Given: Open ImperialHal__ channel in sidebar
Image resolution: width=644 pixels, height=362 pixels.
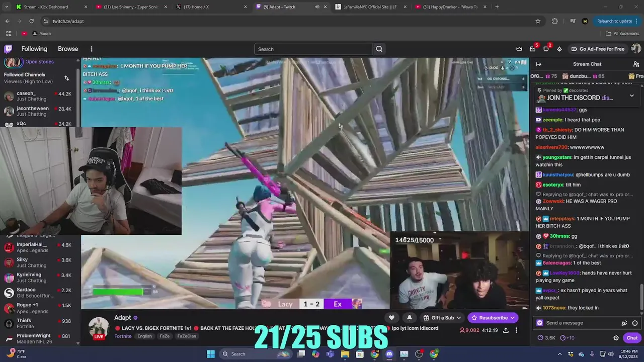Looking at the screenshot, I should pos(39,247).
